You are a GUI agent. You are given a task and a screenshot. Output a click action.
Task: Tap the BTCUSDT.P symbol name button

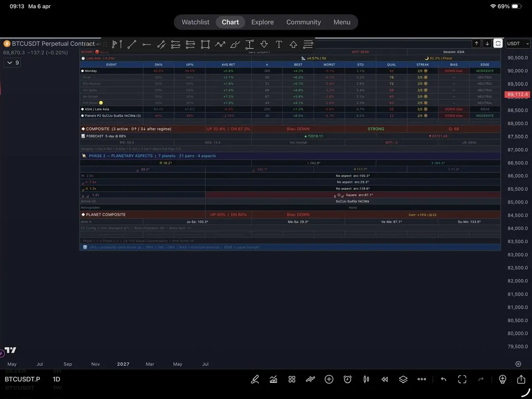click(23, 379)
